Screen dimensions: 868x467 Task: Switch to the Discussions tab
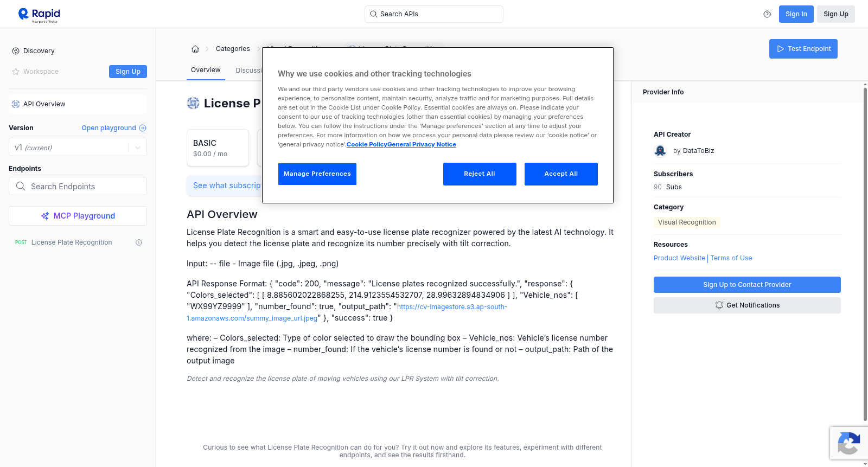click(248, 71)
